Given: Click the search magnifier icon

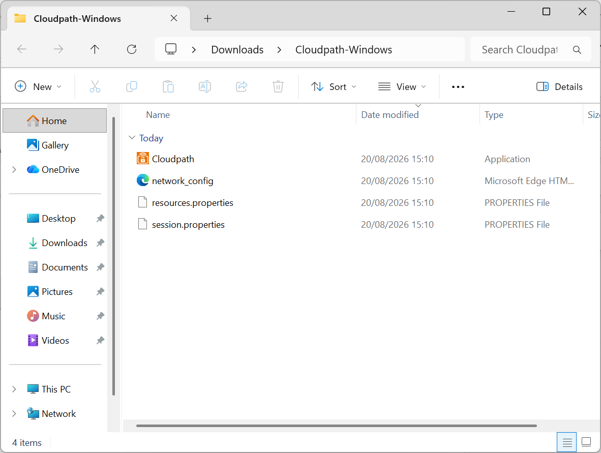Looking at the screenshot, I should coord(576,49).
